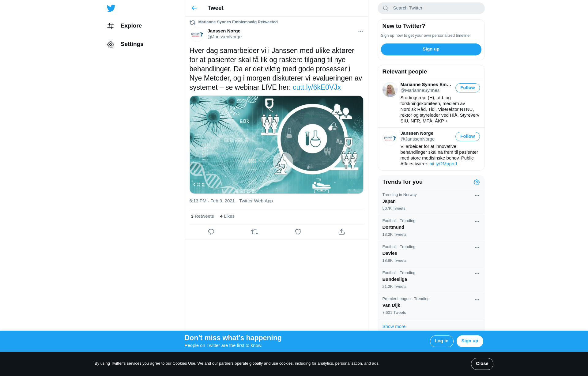Click the retweet icon under the tweet

(x=254, y=232)
